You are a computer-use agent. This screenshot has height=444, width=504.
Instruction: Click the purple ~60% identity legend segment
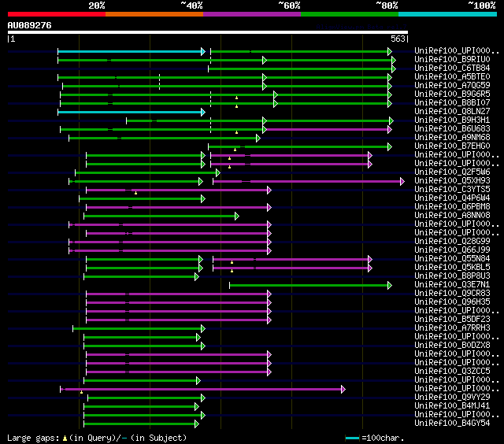pyautogui.click(x=252, y=14)
